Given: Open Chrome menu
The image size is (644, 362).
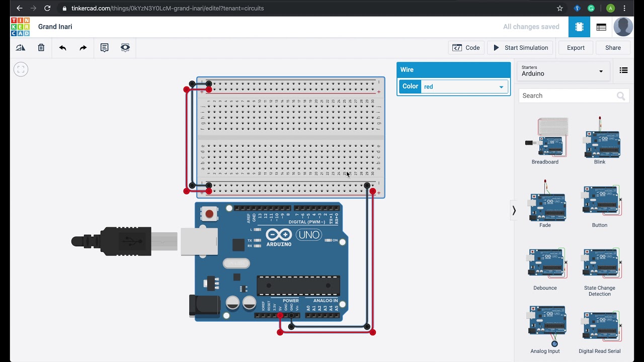Looking at the screenshot, I should point(625,8).
